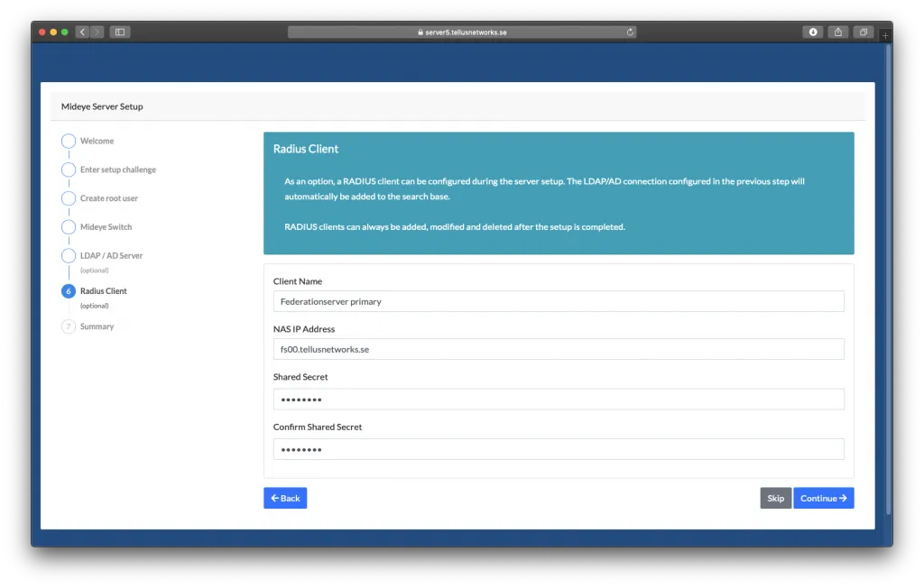Click the forward navigation arrow icon
This screenshot has height=588, width=924.
pos(96,32)
